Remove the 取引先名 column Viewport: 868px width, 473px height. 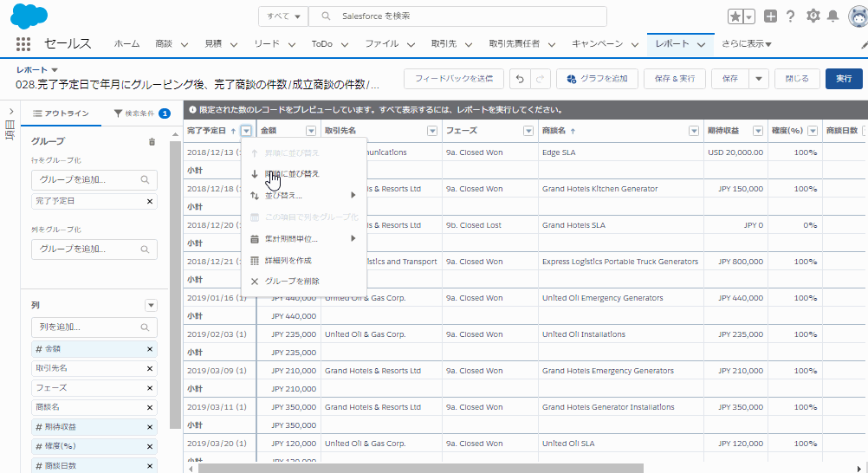pyautogui.click(x=150, y=368)
